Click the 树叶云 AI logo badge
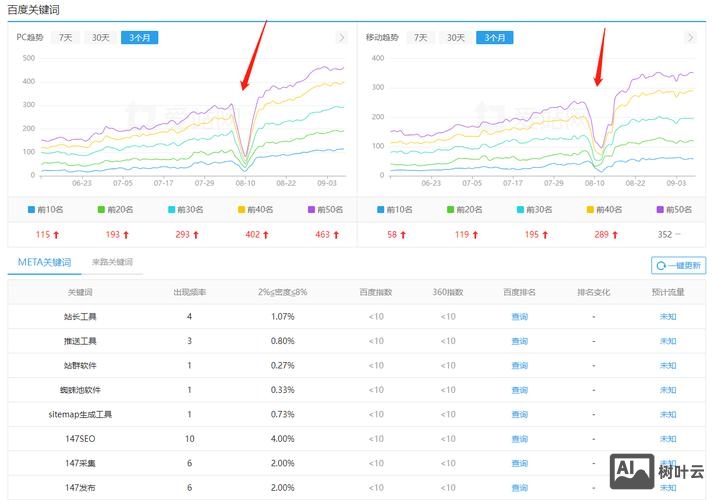Screen dimensions: 712x500 coord(658,472)
